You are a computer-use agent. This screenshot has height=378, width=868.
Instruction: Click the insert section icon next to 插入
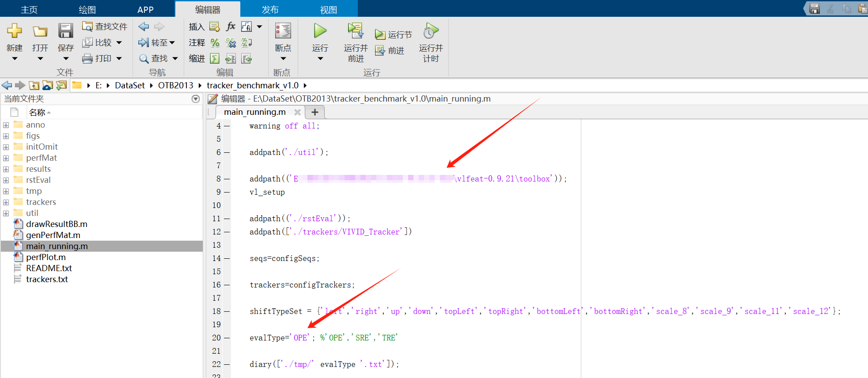pyautogui.click(x=215, y=27)
